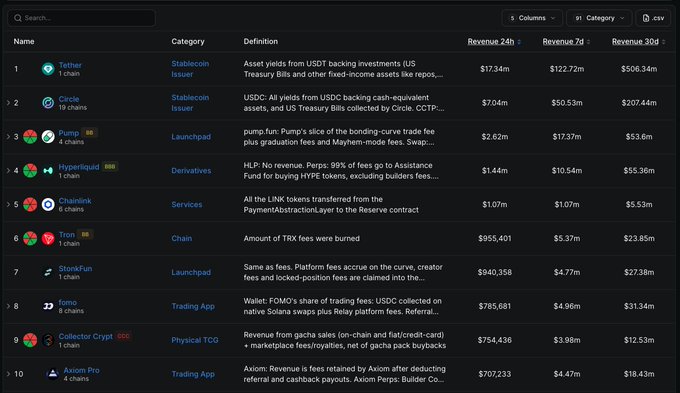Open the Pump protocol link

69,133
